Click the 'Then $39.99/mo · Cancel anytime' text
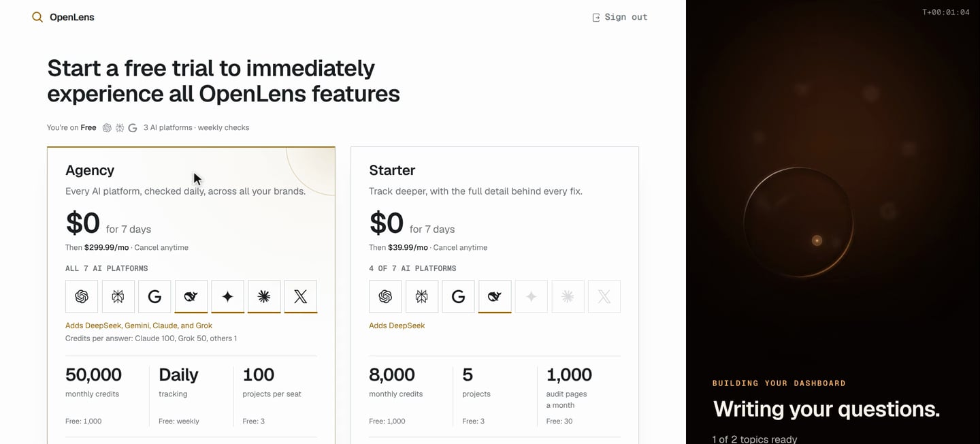This screenshot has height=444, width=980. [428, 247]
